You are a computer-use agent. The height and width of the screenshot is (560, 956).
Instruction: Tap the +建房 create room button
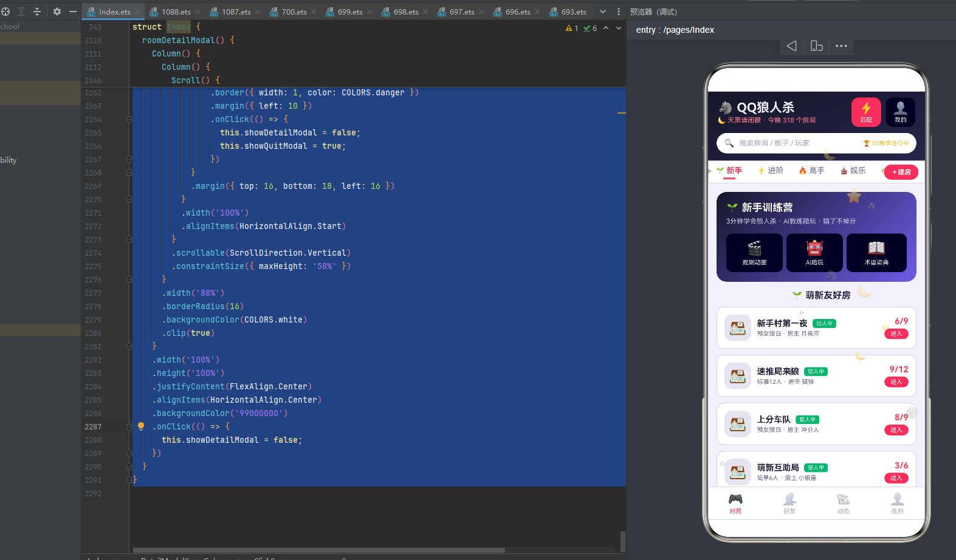pyautogui.click(x=901, y=172)
